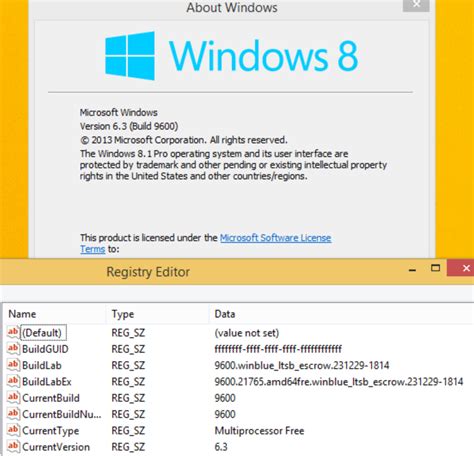Click the 'Multiprocessor Free' data cell
The width and height of the screenshot is (474, 456).
coord(259,431)
